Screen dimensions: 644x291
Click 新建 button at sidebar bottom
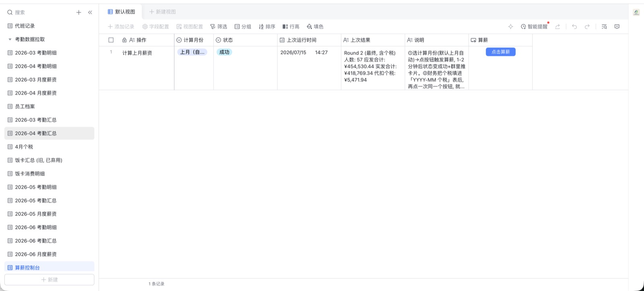49,280
